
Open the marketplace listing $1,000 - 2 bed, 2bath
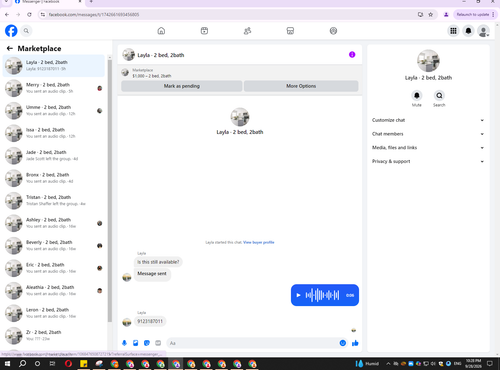[x=152, y=73]
